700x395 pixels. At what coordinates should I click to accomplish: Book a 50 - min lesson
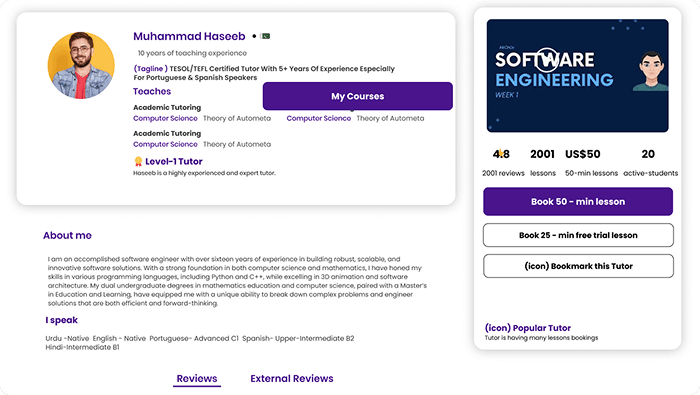click(x=578, y=201)
